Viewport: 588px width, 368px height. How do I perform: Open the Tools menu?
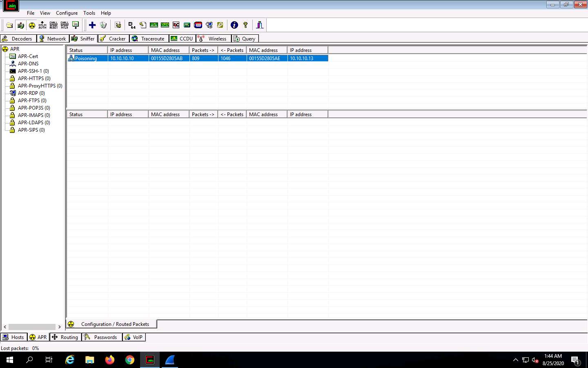coord(89,13)
